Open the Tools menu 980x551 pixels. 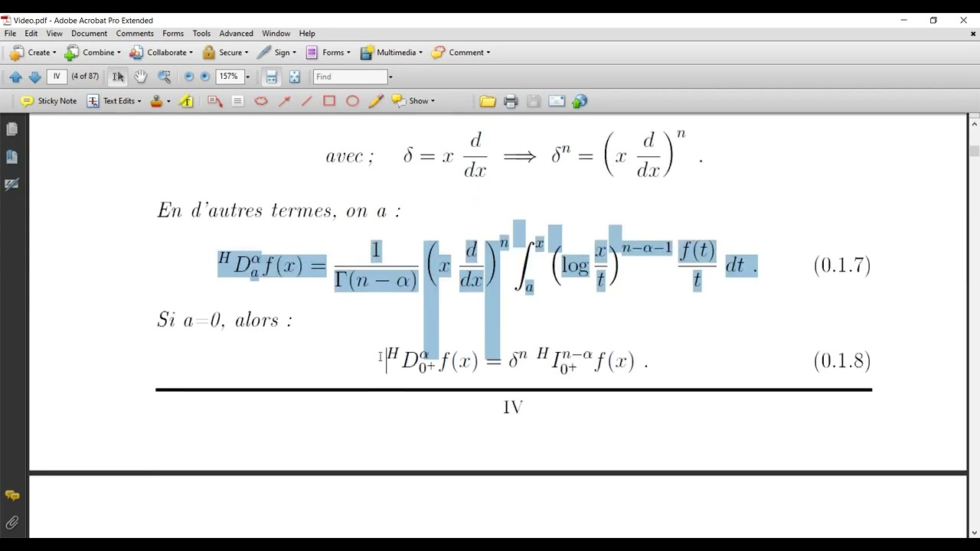pos(201,34)
